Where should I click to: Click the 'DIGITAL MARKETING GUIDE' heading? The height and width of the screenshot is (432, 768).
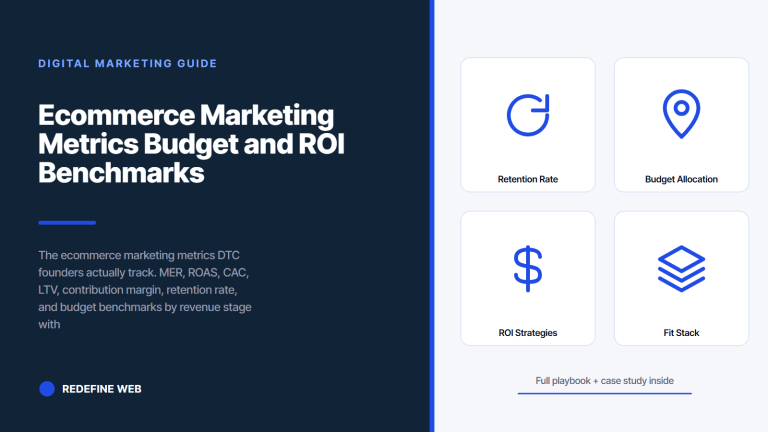127,64
